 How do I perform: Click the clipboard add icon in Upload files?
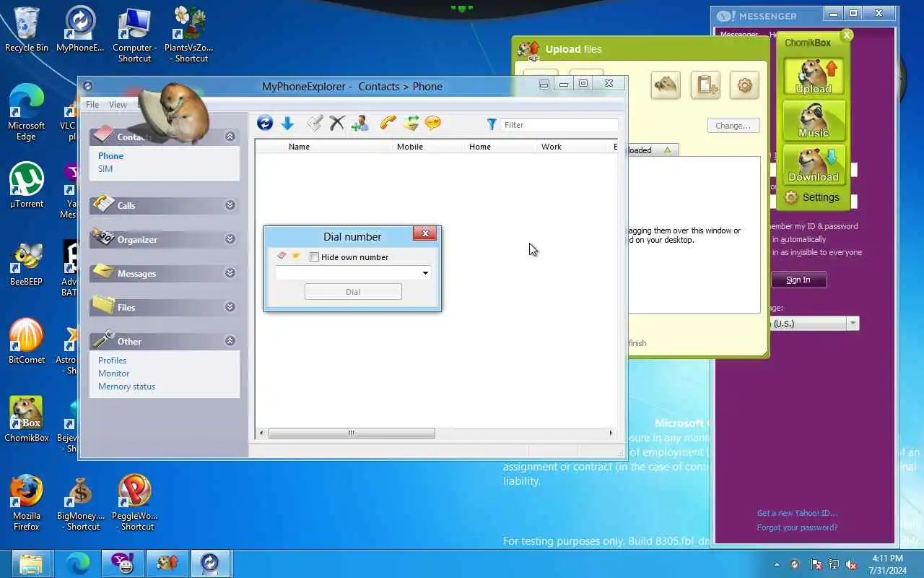705,85
